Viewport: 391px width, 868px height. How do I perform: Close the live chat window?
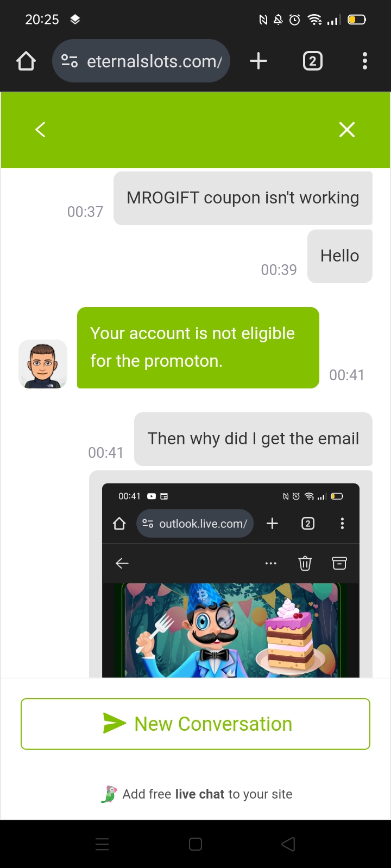(x=347, y=130)
